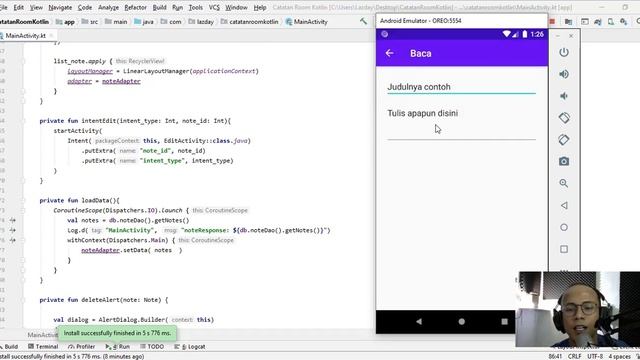Open the Project Structure folder icon
640x360 pixels.
coord(568,22)
